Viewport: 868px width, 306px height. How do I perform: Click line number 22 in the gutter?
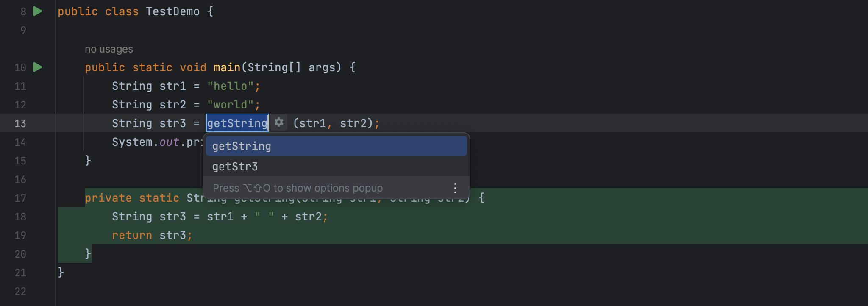coord(20,291)
